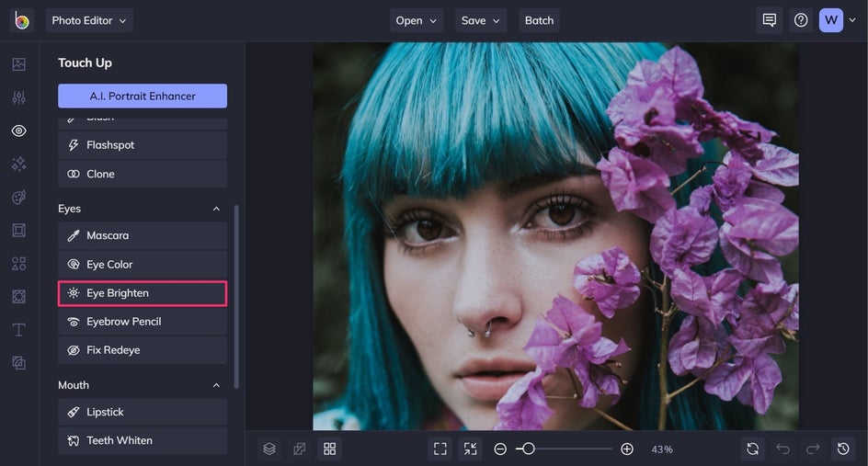Click the fit to screen icon
The height and width of the screenshot is (466, 868).
click(x=440, y=449)
